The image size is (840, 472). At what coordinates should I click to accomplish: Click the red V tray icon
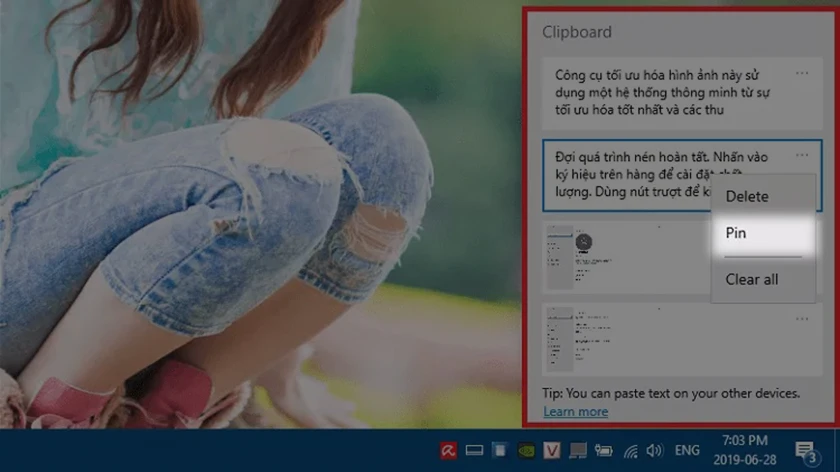coord(551,451)
